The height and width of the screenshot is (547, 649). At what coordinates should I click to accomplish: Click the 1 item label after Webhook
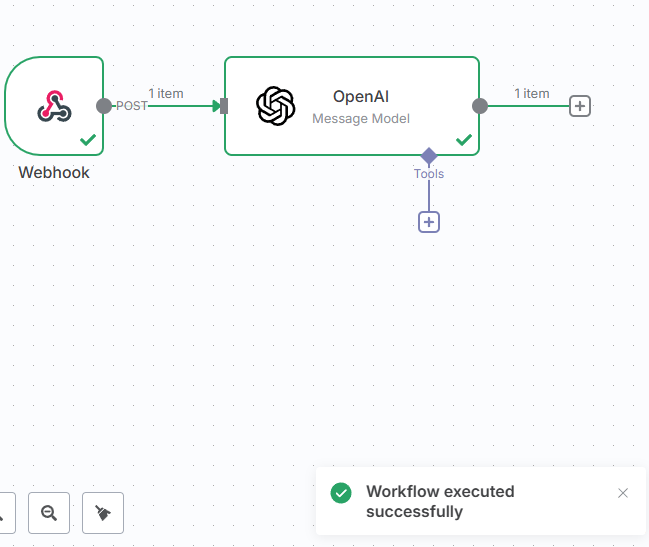click(x=166, y=94)
